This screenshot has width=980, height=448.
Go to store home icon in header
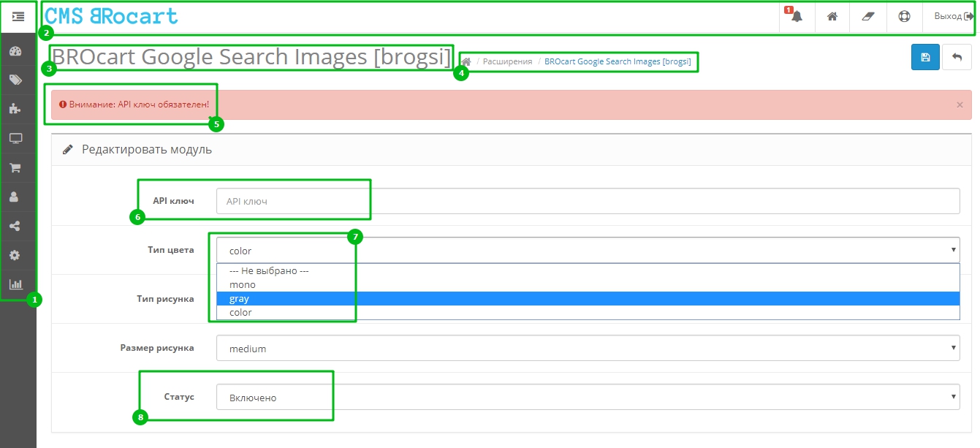point(832,16)
